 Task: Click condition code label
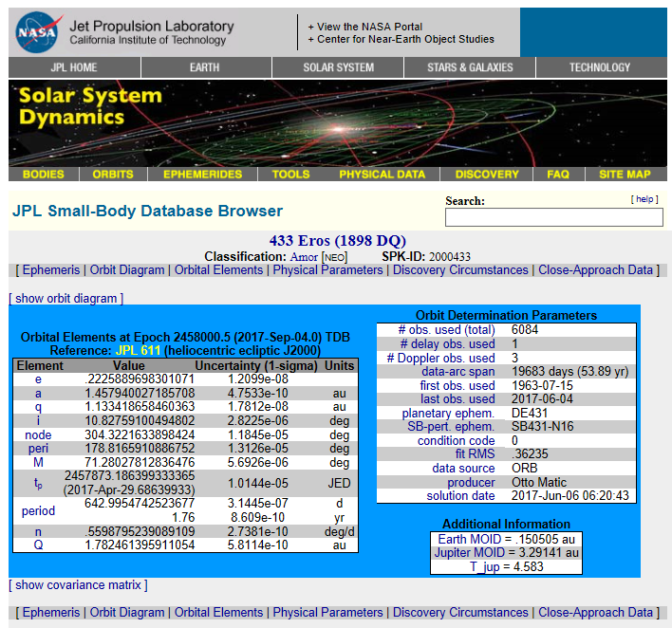pos(456,441)
